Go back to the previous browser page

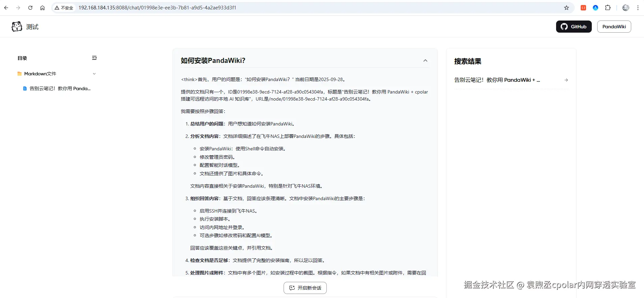(6, 8)
